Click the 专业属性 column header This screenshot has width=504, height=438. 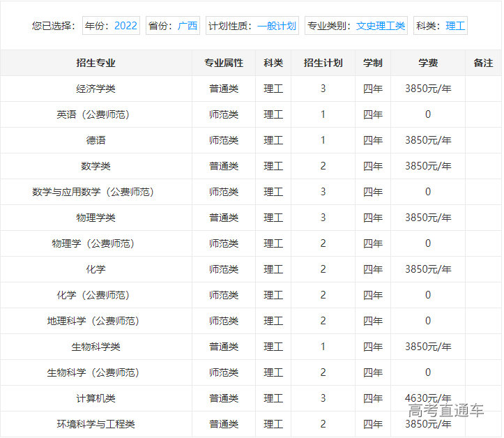point(224,63)
